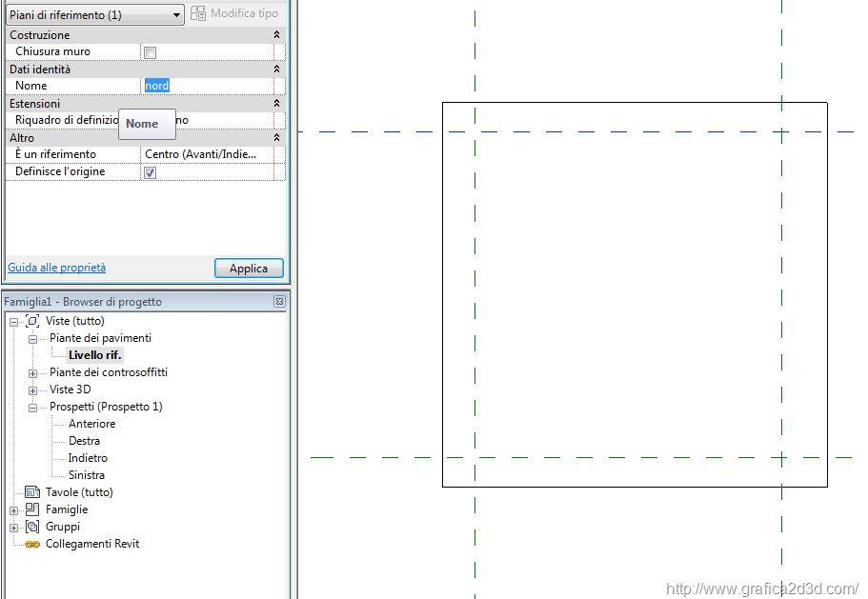Select the Collegamenti Revit link icon

(x=32, y=544)
